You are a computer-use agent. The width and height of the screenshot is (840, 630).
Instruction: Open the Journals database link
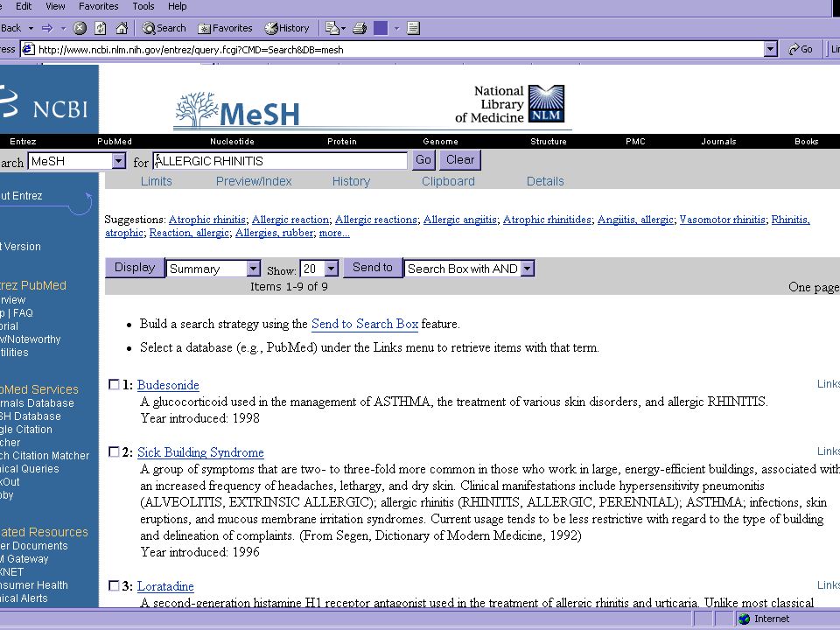pyautogui.click(x=719, y=142)
